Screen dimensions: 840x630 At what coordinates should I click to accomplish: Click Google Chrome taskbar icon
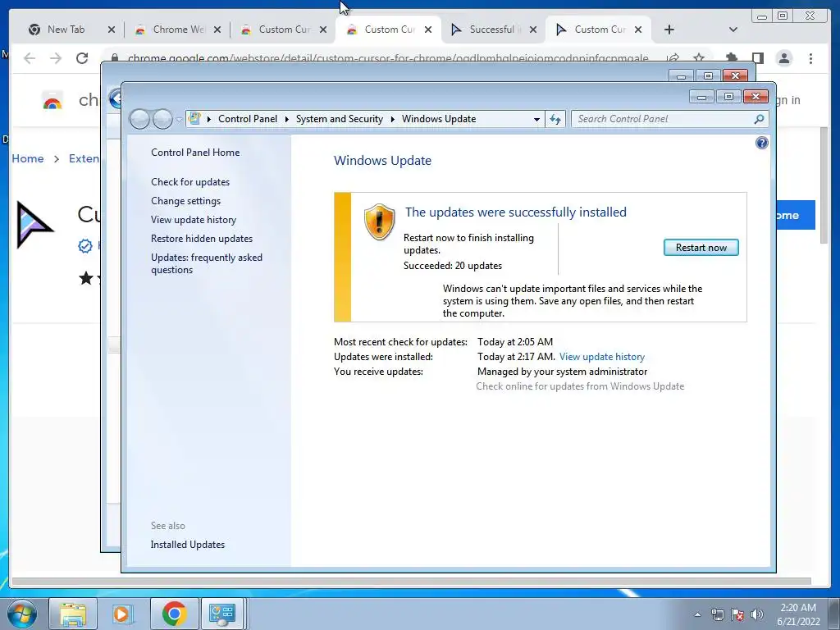point(174,614)
